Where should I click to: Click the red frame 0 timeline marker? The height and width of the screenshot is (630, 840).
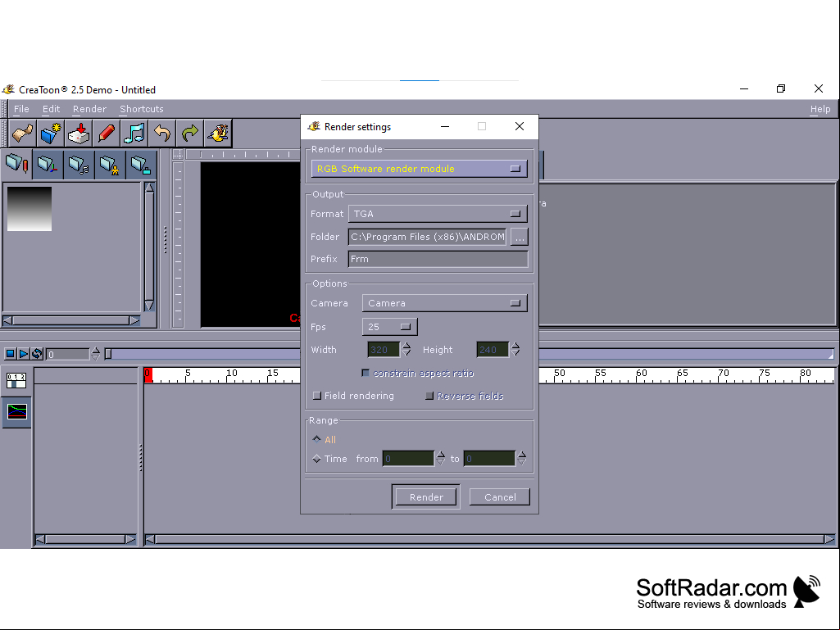coord(148,375)
